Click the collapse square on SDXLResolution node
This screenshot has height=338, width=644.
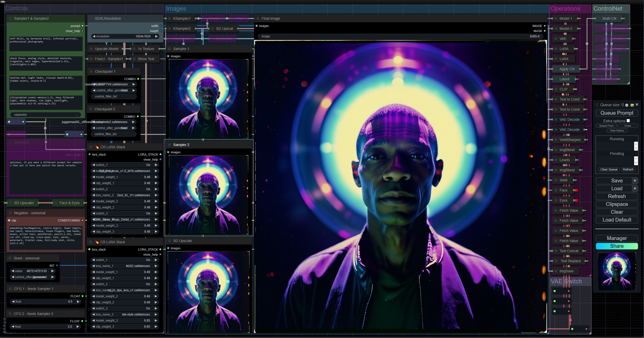click(x=91, y=18)
